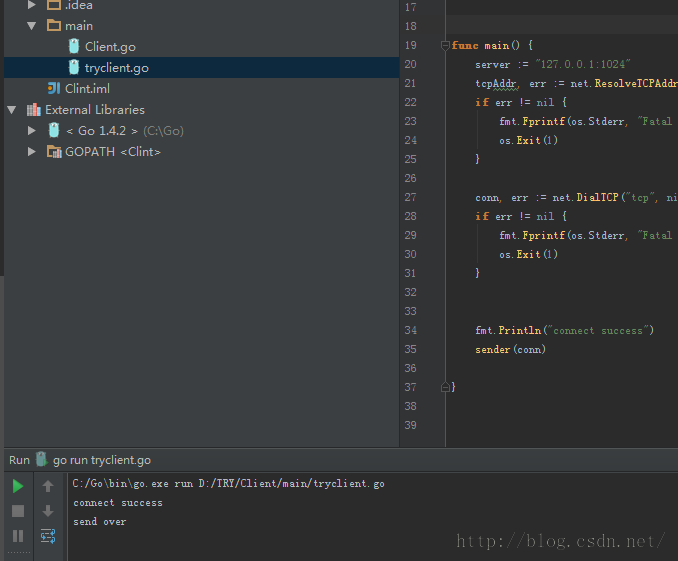Collapse the main folder

[x=32, y=26]
